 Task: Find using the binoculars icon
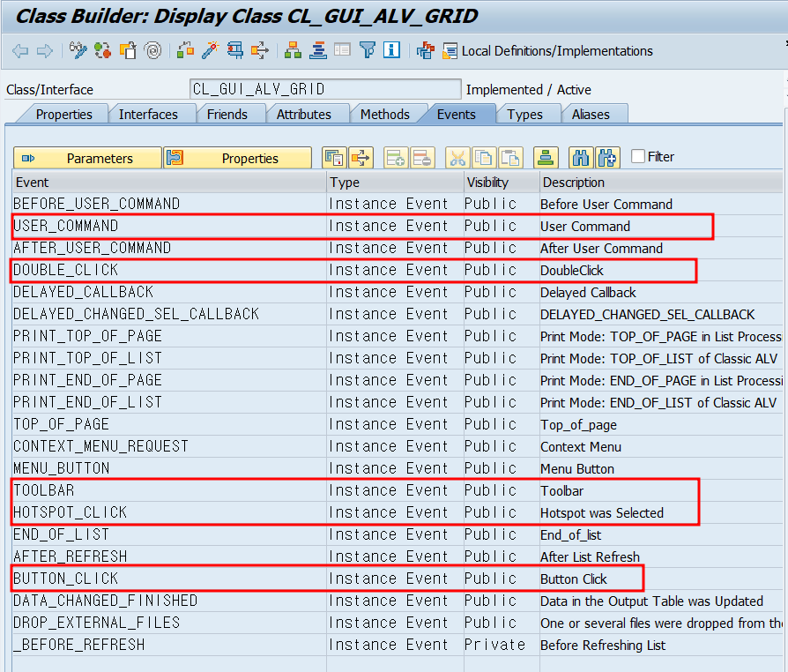click(x=581, y=158)
